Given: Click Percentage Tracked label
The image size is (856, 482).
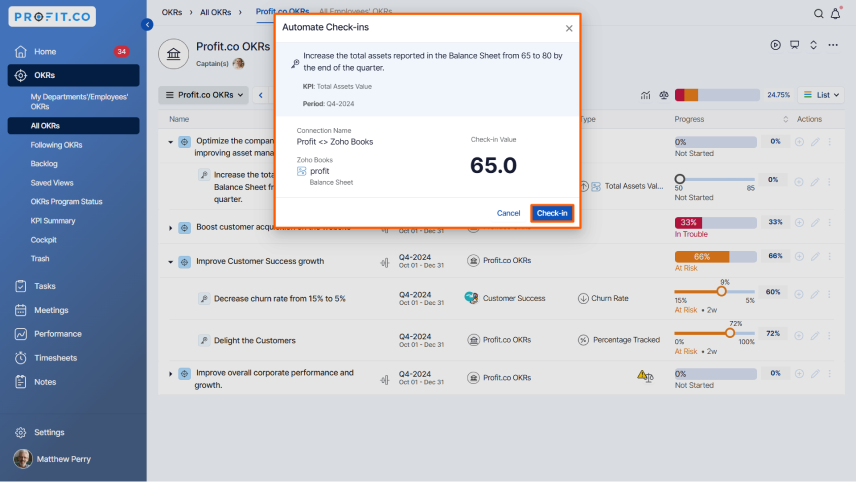Looking at the screenshot, I should point(626,340).
